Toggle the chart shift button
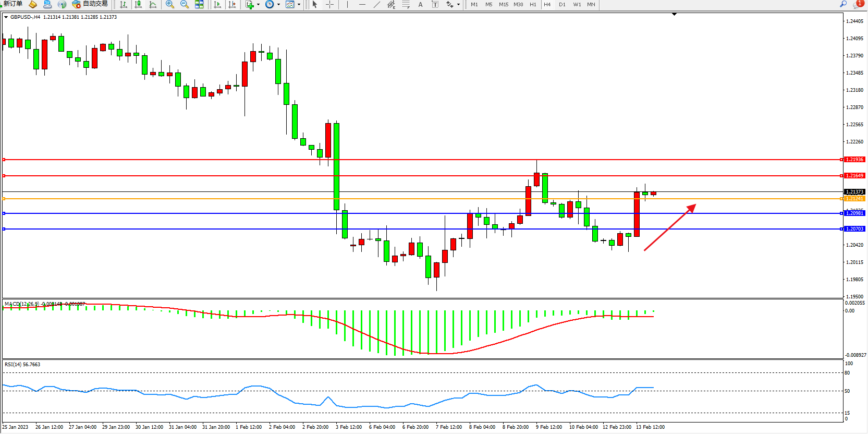 coord(232,4)
